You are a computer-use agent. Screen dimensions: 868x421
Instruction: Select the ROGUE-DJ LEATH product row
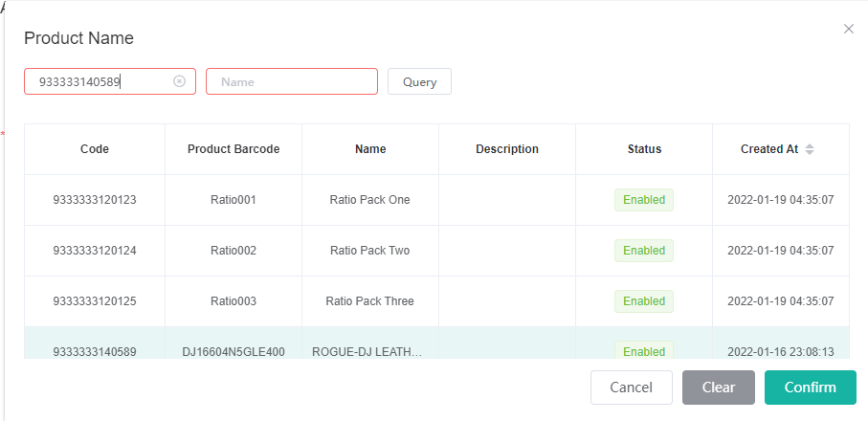[x=369, y=351]
